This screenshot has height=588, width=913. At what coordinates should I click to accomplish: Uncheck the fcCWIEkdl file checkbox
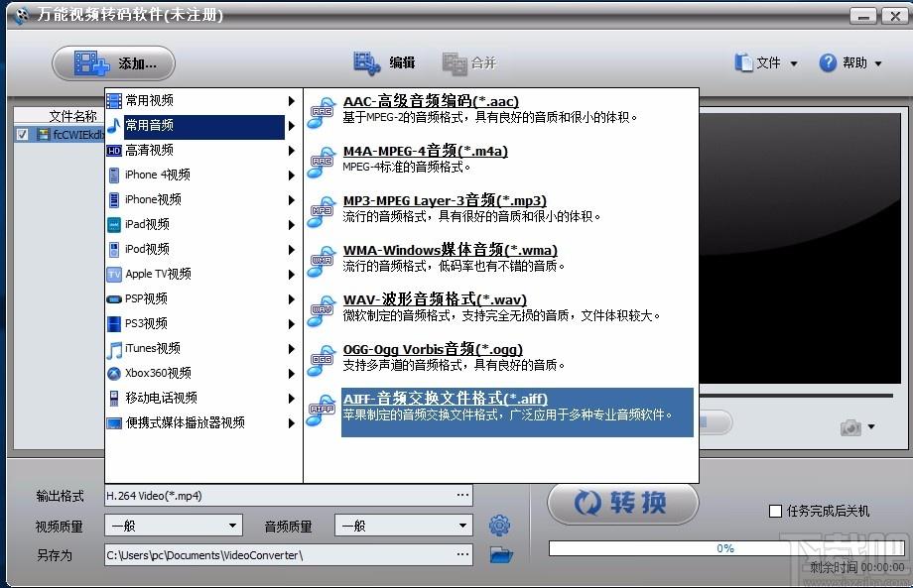tap(23, 134)
